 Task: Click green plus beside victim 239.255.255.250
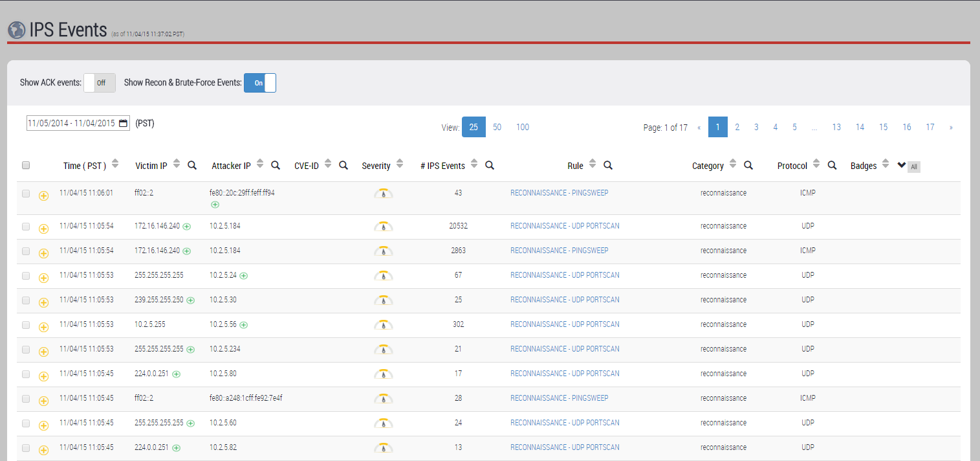[191, 300]
